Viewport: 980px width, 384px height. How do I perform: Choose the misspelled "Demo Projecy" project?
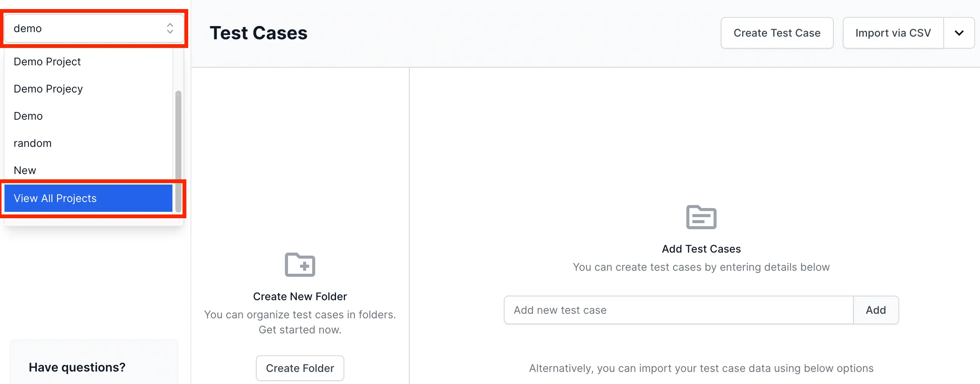click(x=48, y=89)
